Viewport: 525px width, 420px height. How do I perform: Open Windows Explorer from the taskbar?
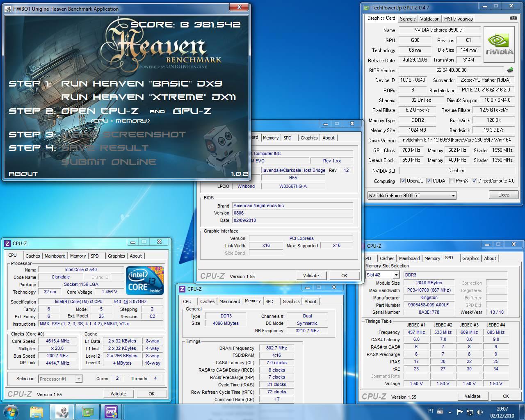pyautogui.click(x=37, y=411)
